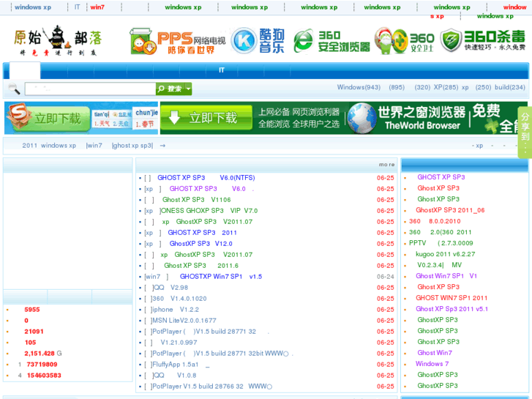This screenshot has height=399, width=532.
Task: Open Ghost XP SP3 2011.6 entry
Action: pyautogui.click(x=201, y=266)
